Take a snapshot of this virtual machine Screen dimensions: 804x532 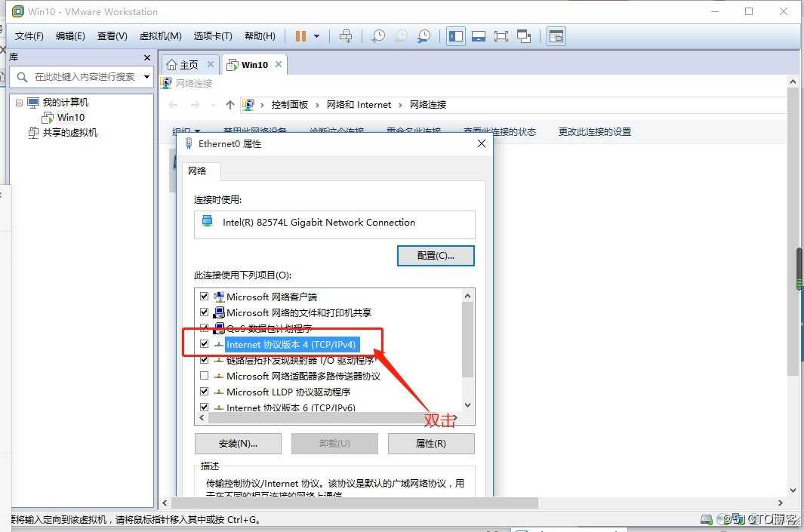(378, 36)
